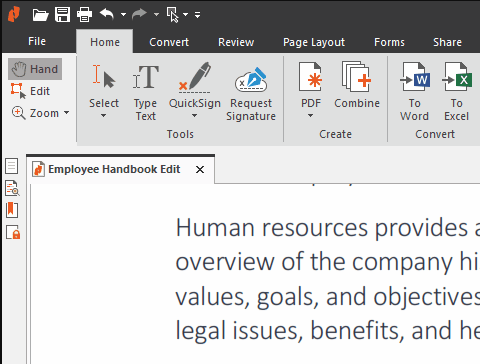Combine files with the Combine icon
Image resolution: width=480 pixels, height=364 pixels.
357,85
